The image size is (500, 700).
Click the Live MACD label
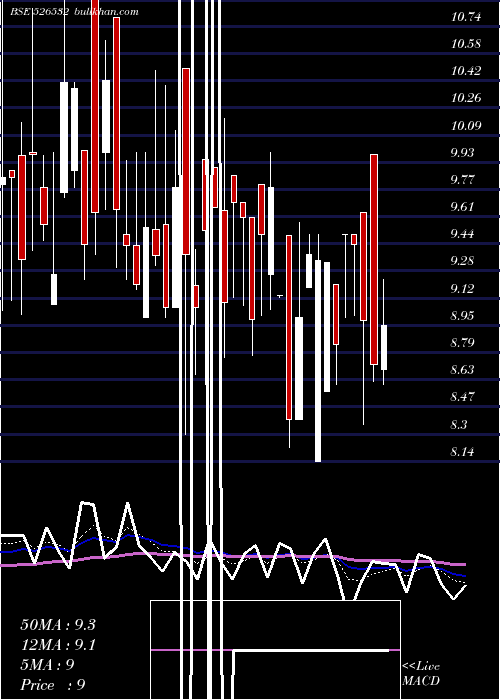click(x=421, y=673)
